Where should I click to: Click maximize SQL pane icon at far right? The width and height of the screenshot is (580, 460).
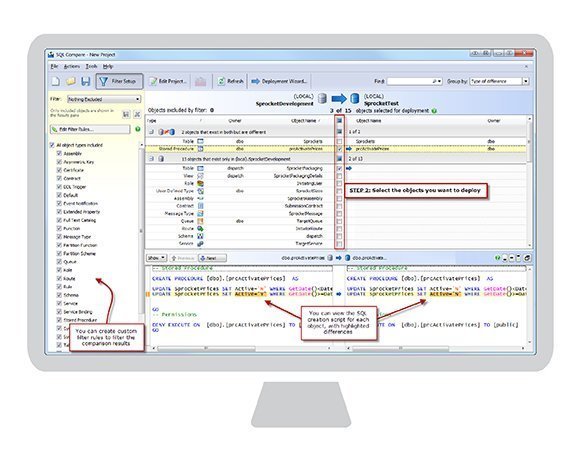(x=527, y=258)
